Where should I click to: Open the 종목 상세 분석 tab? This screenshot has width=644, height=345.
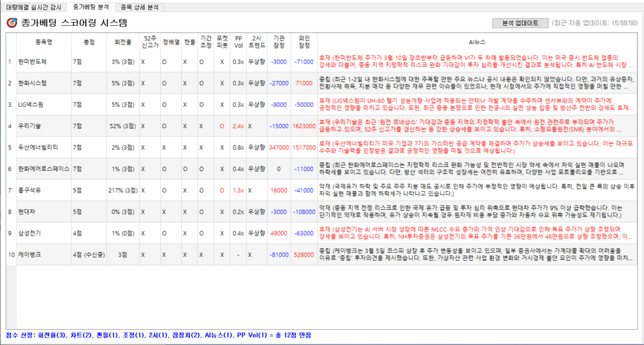pyautogui.click(x=140, y=7)
